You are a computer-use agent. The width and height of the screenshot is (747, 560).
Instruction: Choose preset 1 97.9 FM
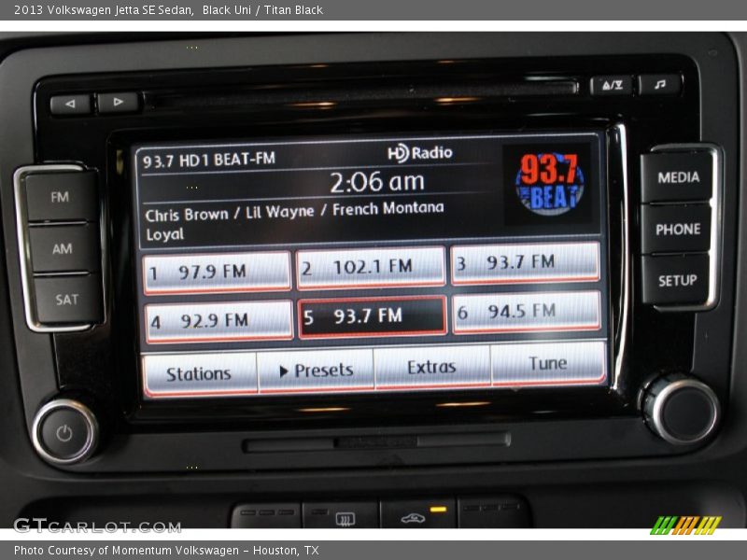(x=217, y=273)
